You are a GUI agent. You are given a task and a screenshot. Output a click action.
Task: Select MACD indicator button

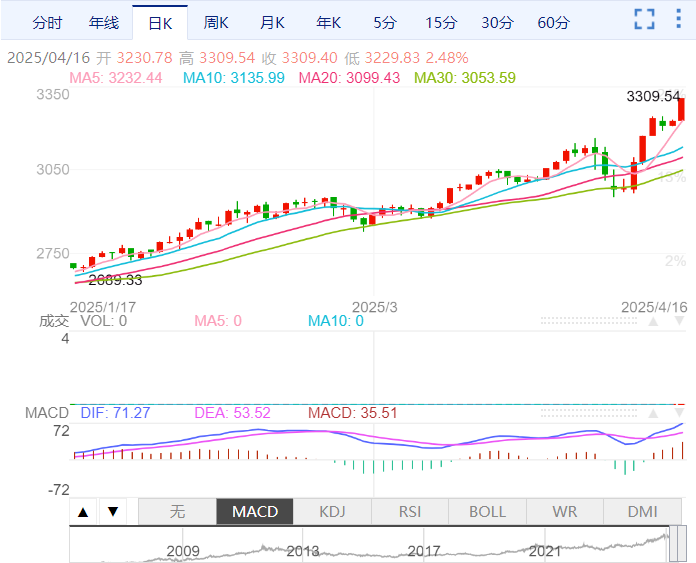click(255, 512)
